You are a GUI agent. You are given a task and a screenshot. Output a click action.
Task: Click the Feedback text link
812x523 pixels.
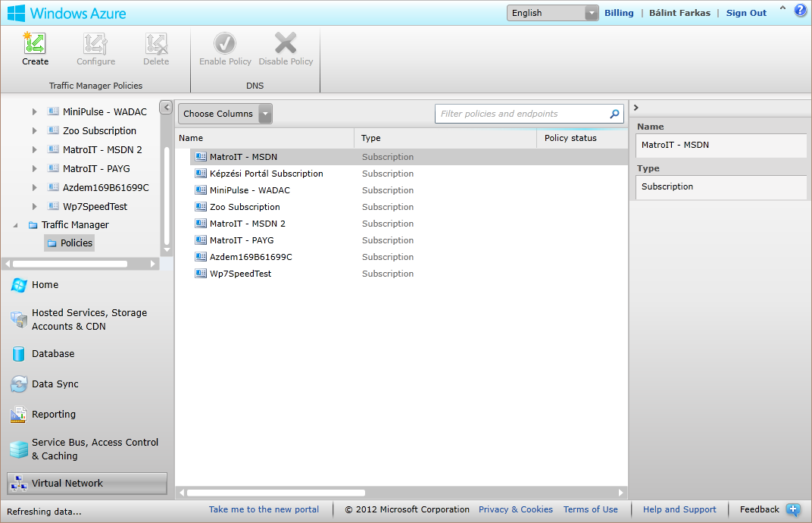click(759, 509)
